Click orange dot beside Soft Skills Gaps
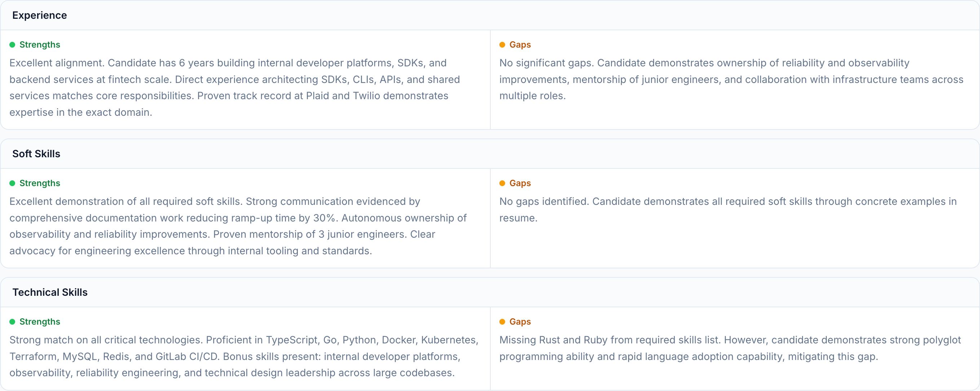 502,183
